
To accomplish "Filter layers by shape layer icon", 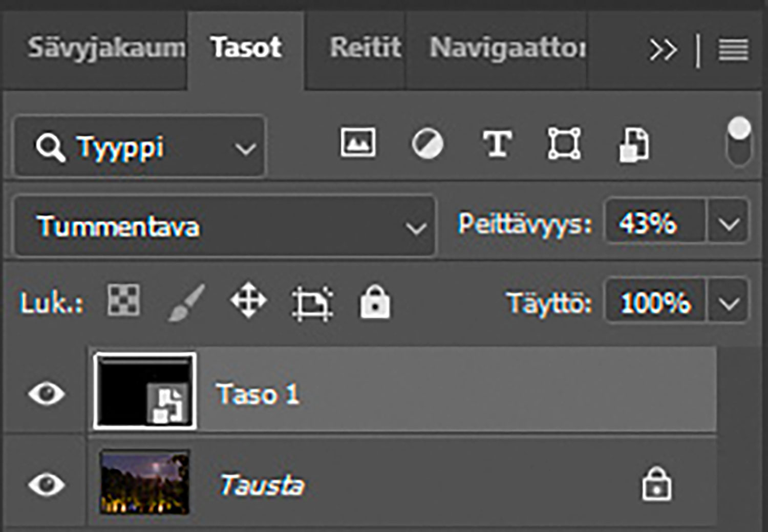I will pos(564,144).
